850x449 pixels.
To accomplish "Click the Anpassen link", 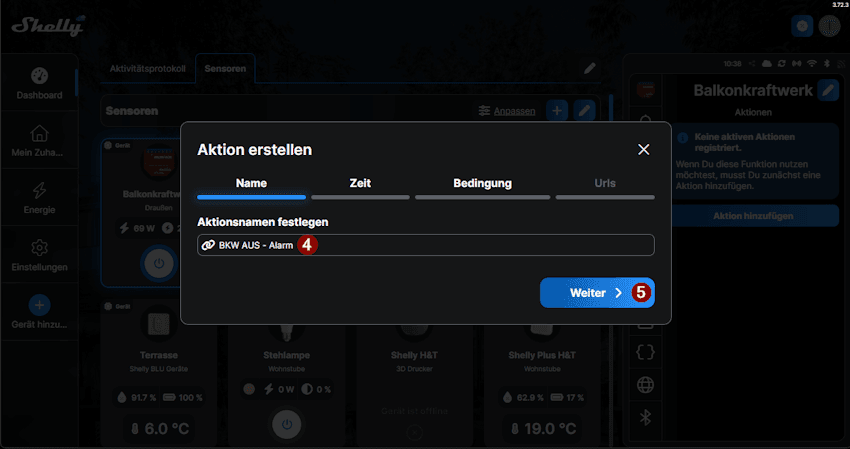I will point(514,111).
